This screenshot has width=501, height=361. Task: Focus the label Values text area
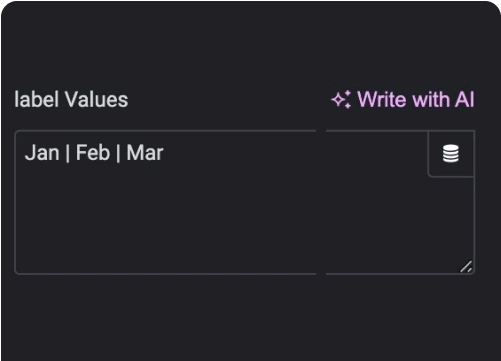245,202
